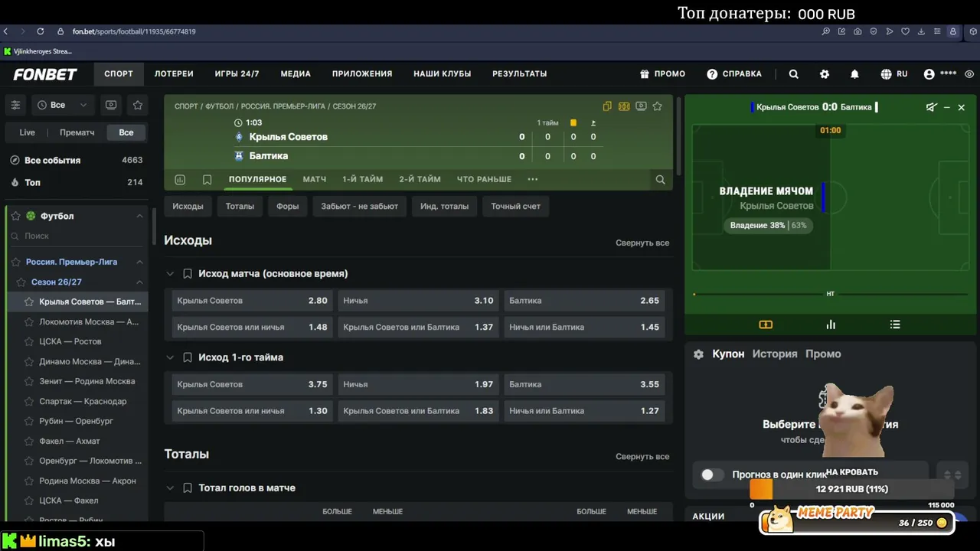Open favorites star in sidebar toolbar
Image resolution: width=980 pixels, height=551 pixels.
tap(138, 105)
